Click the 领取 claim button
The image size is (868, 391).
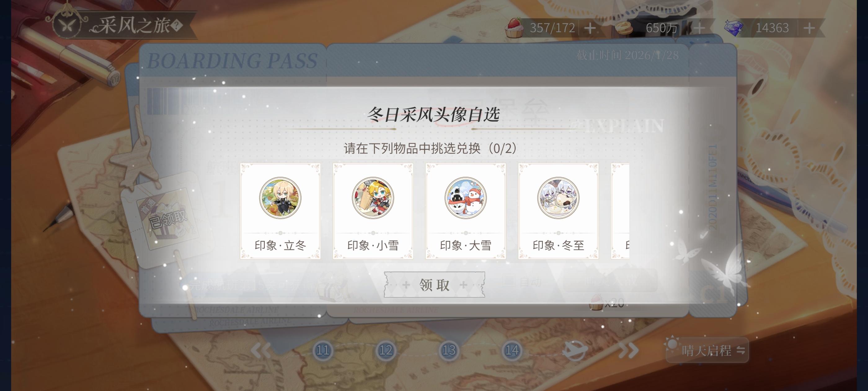click(x=434, y=285)
